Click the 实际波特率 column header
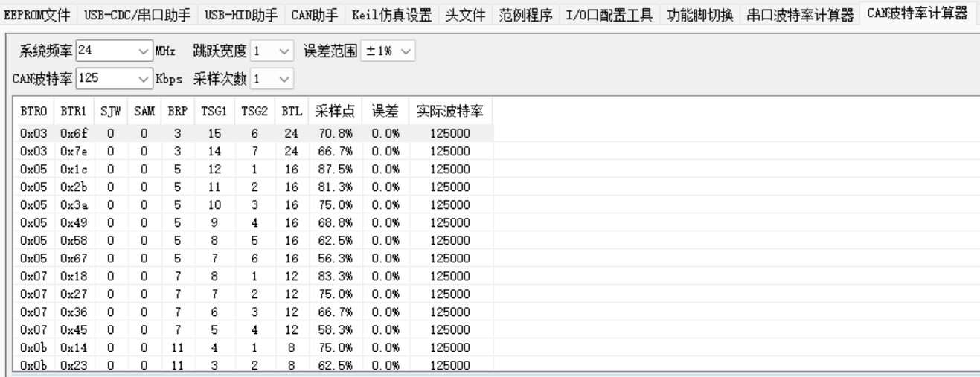The image size is (980, 377). click(x=450, y=112)
